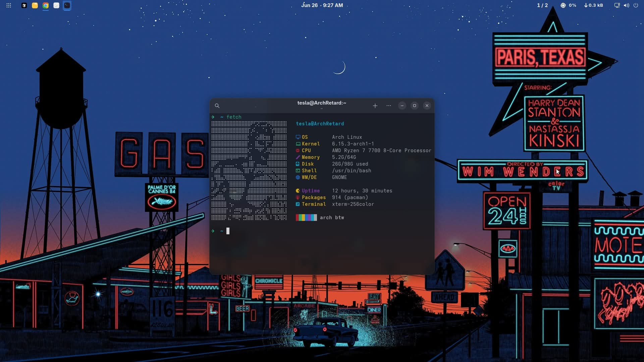Click the white block in the color strip
This screenshot has width=644, height=362.
pos(315,218)
